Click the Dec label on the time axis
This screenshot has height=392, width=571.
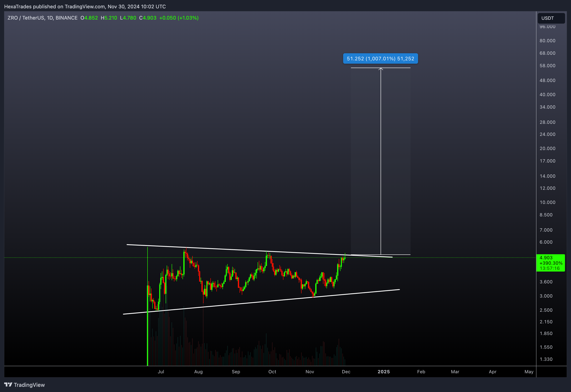tap(346, 372)
